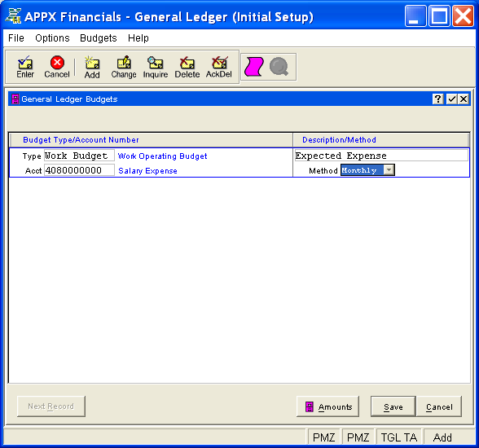Close the General Ledger Budgets panel
This screenshot has height=448, width=479.
point(464,99)
